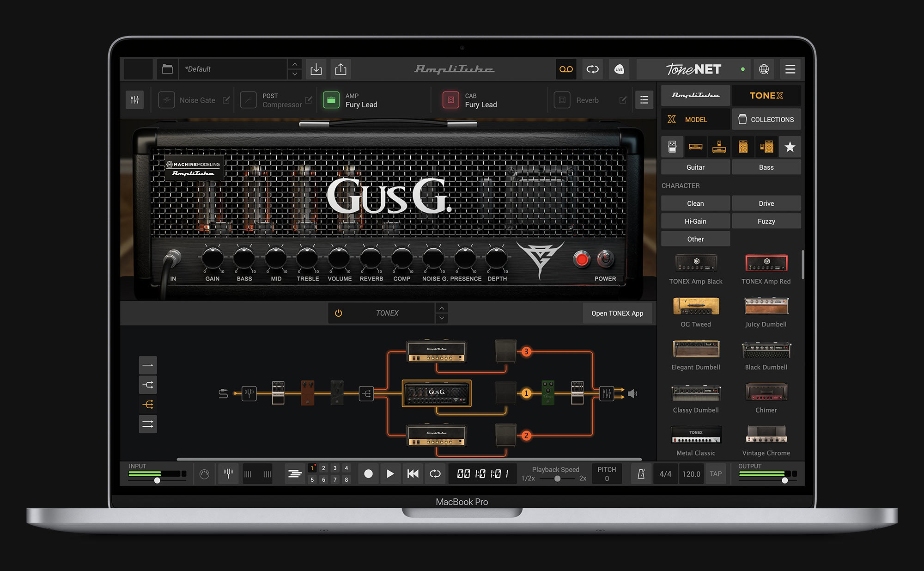The width and height of the screenshot is (924, 571).
Task: Toggle the Noise Gate pedal on
Action: (166, 100)
